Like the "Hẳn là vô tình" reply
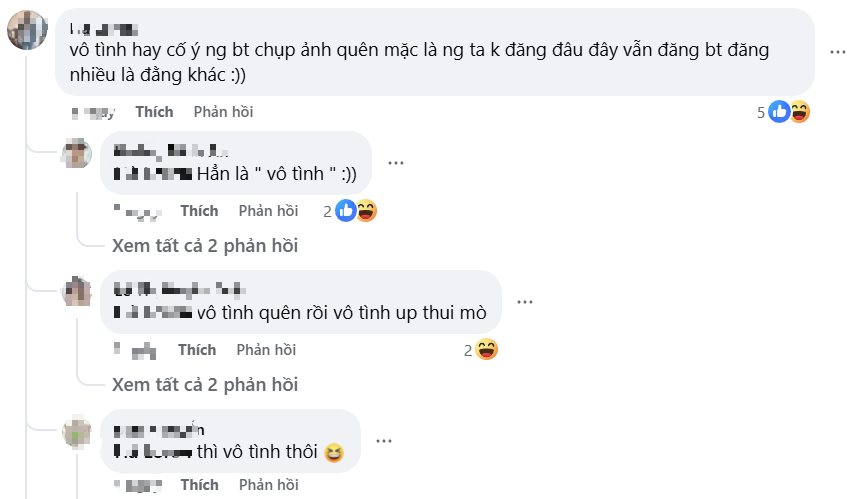 (x=199, y=211)
